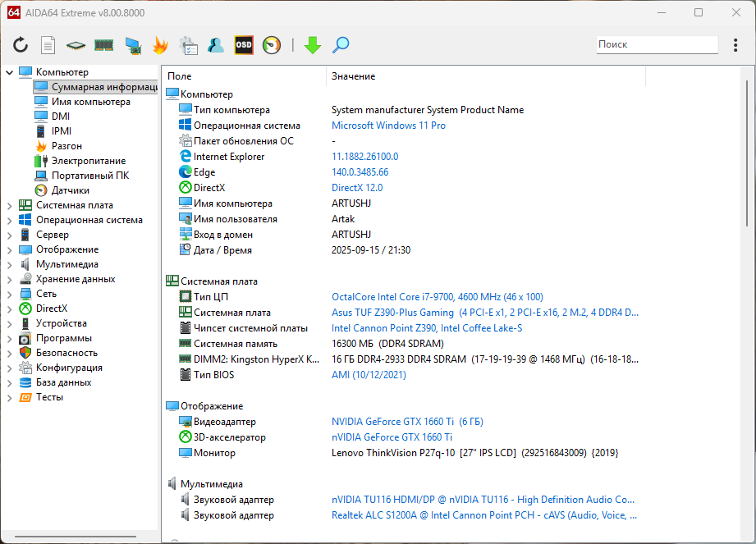Image resolution: width=756 pixels, height=544 pixels.
Task: Click the Поиск search field
Action: click(657, 44)
